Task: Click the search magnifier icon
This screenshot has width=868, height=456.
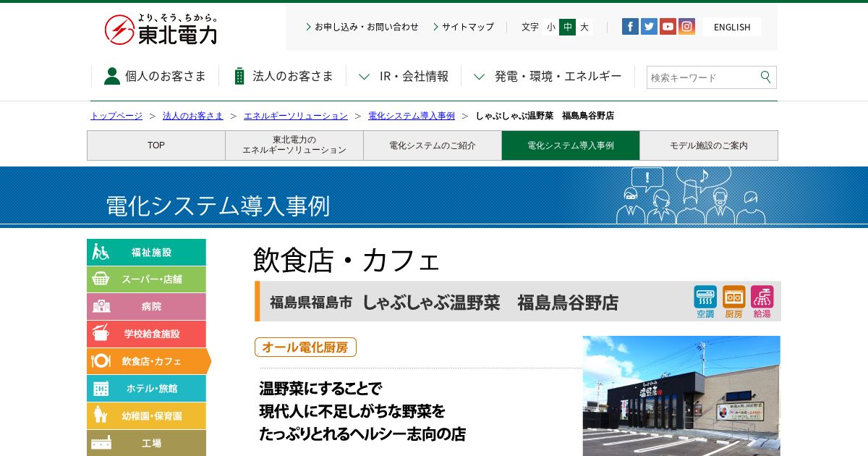Action: click(x=765, y=77)
